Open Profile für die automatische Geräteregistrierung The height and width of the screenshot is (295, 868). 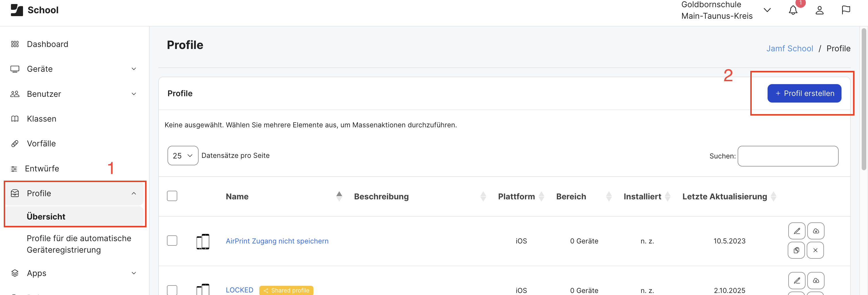pos(79,244)
